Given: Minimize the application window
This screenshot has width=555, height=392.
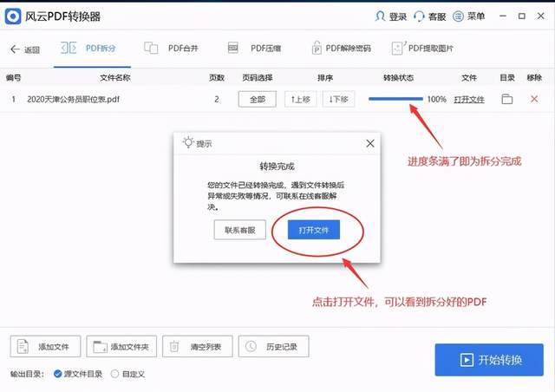Looking at the screenshot, I should click(503, 16).
